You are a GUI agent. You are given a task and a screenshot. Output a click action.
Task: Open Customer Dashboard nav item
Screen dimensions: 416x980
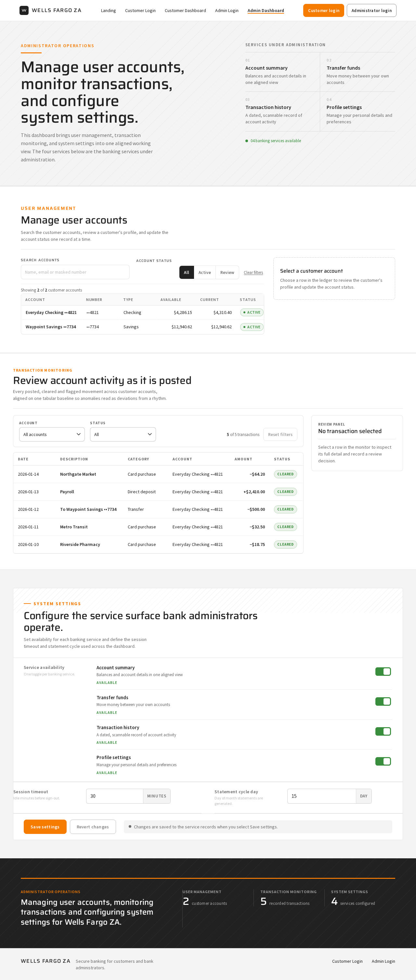pyautogui.click(x=185, y=11)
